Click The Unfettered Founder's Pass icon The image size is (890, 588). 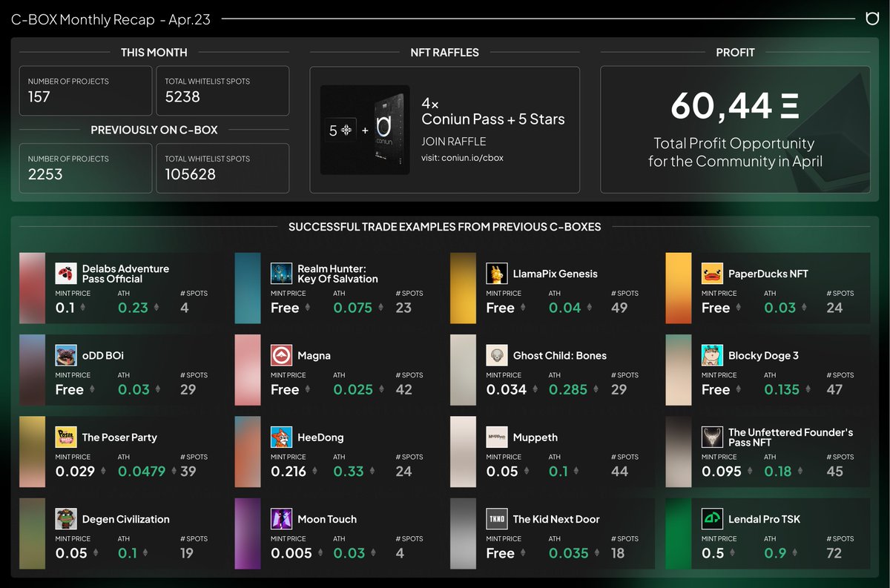click(712, 437)
